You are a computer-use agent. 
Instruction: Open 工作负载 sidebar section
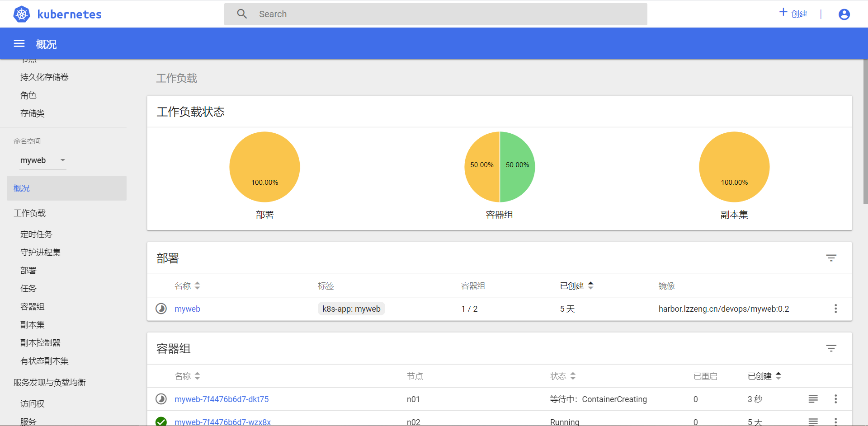29,213
